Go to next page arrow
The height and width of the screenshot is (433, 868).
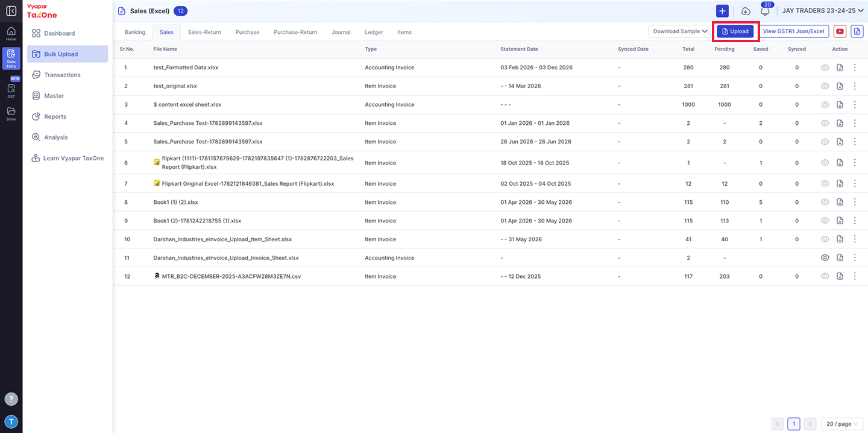coord(810,424)
